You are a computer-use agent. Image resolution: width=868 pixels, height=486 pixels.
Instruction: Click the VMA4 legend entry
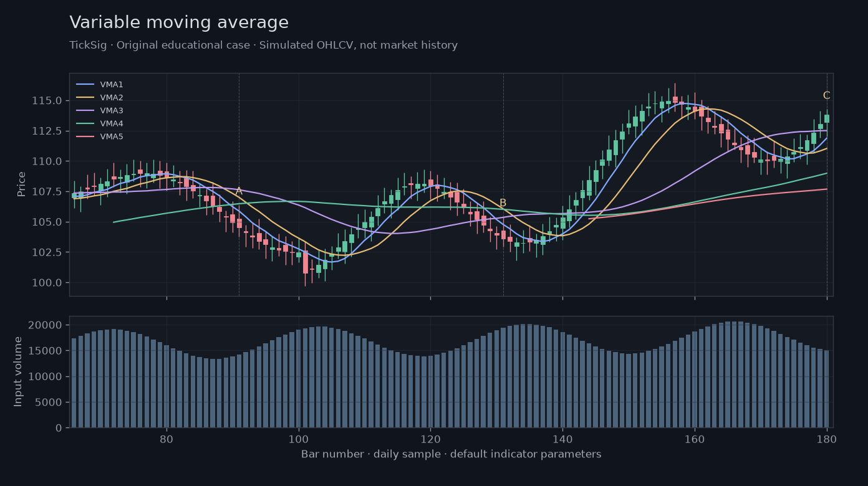tap(99, 124)
